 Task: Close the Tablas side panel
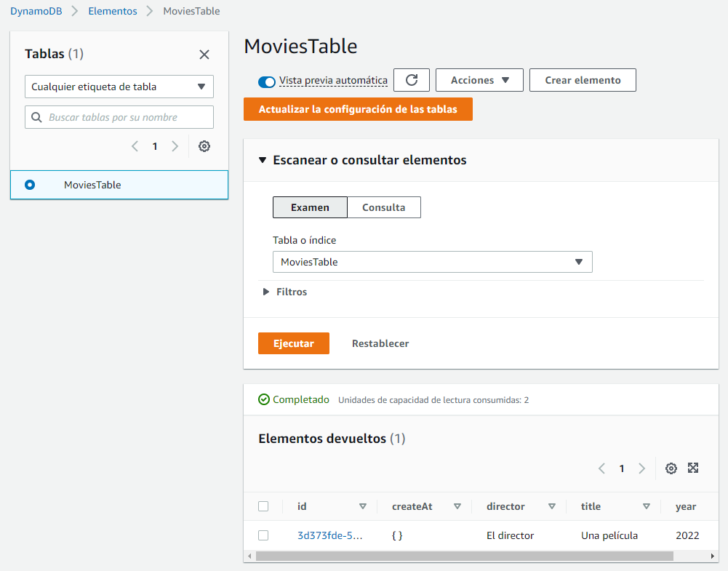[x=204, y=54]
